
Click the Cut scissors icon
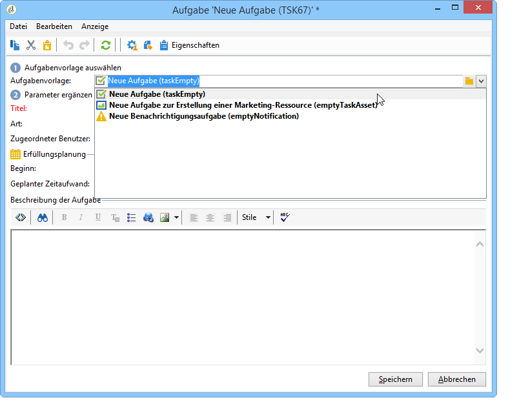[31, 45]
